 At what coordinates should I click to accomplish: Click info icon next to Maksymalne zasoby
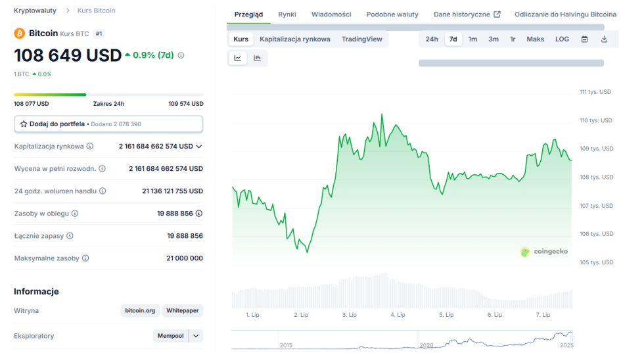85,258
